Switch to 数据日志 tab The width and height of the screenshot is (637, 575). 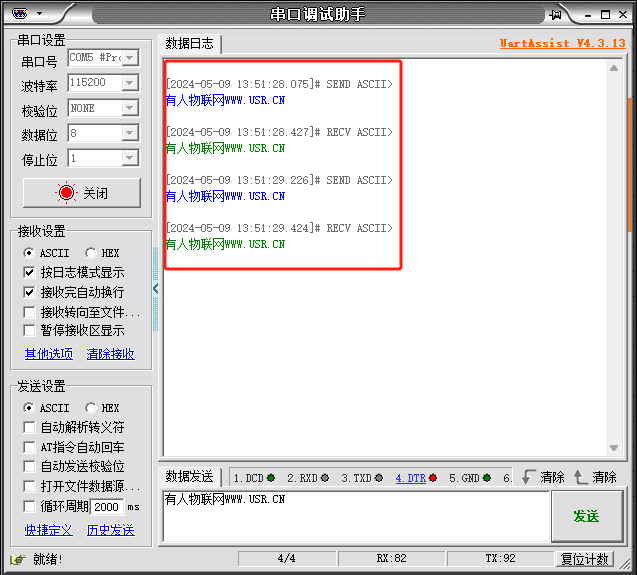coord(190,43)
